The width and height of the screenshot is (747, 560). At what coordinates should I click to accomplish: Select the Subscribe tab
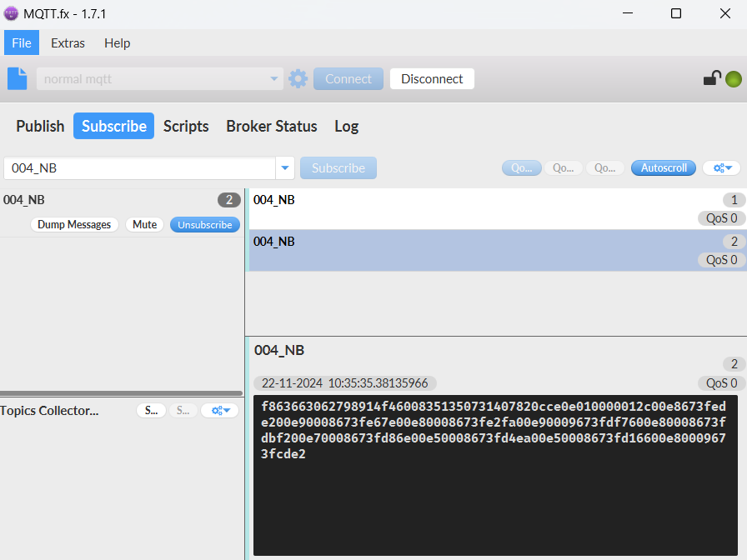[x=114, y=126]
